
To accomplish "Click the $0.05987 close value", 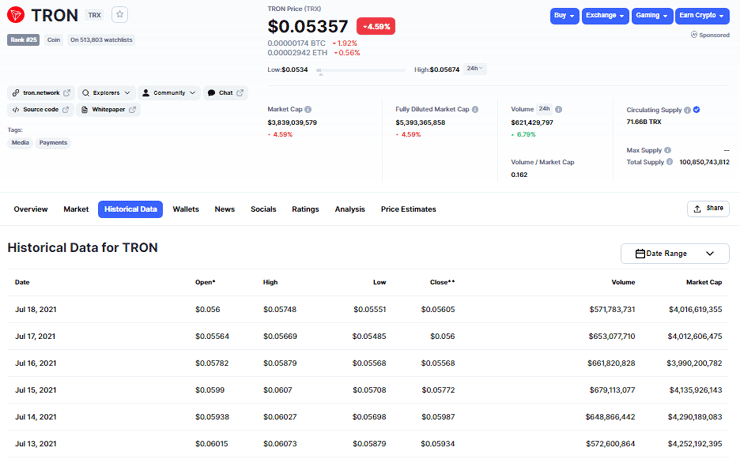I will [438, 417].
